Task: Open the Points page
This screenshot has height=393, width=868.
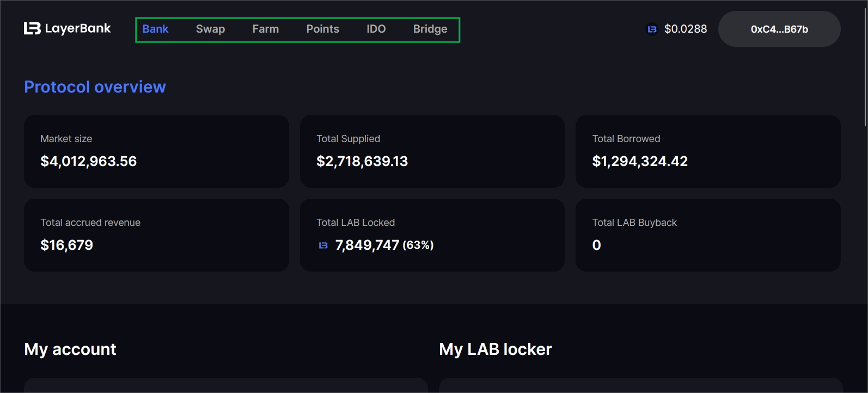Action: [322, 29]
